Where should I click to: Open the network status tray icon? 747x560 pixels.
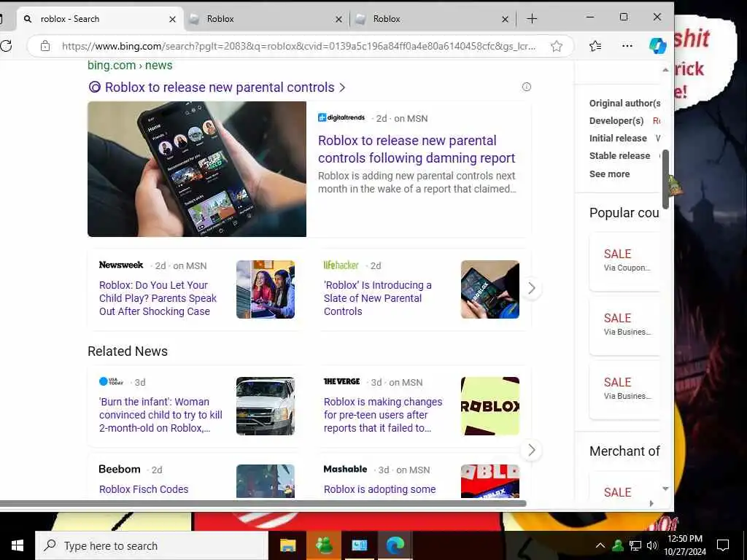click(635, 545)
